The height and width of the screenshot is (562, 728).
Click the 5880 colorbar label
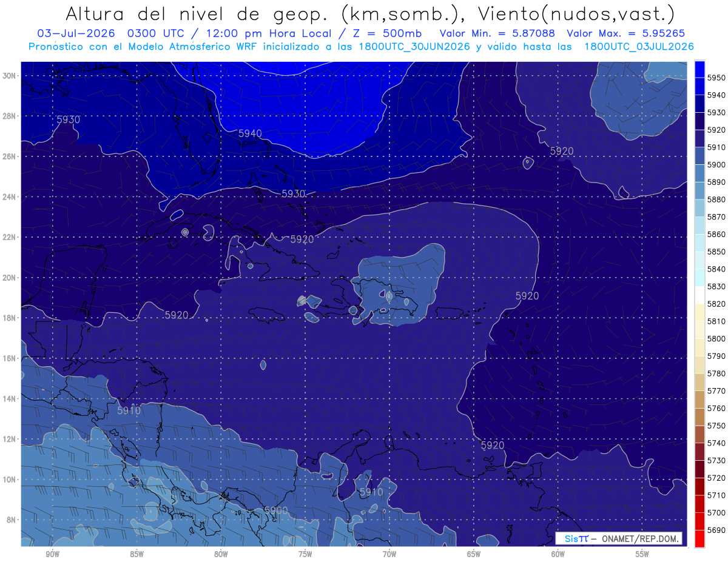716,199
